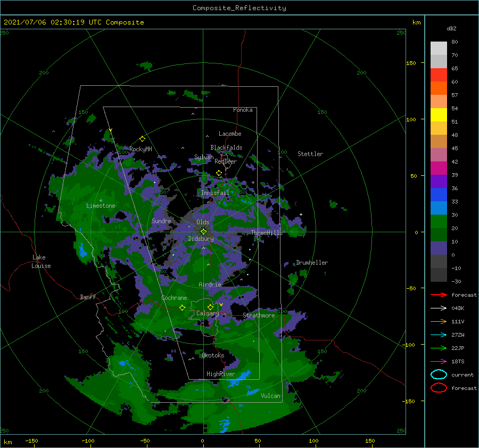The height and width of the screenshot is (448, 479).
Task: Select the Airdrie label
Action: (x=210, y=284)
